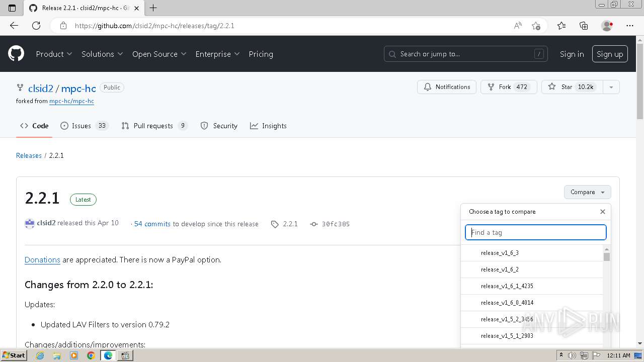644x362 pixels.
Task: Open Windows Start menu
Action: click(14, 355)
